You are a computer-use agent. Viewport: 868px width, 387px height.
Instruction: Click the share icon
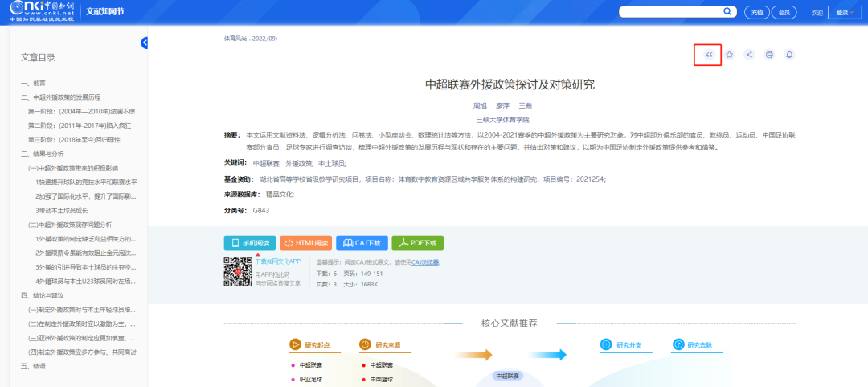750,55
